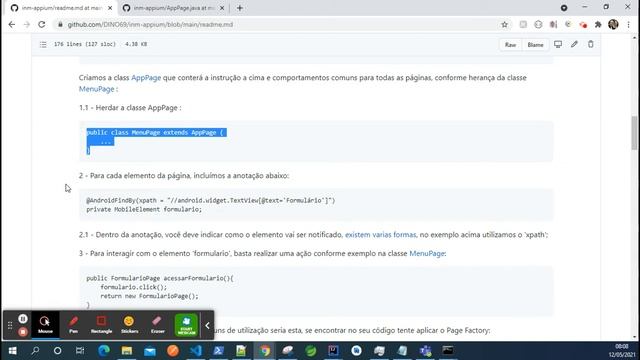Open the Chrome extensions puzzle icon
Screen dimensions: 640x360
(598, 24)
